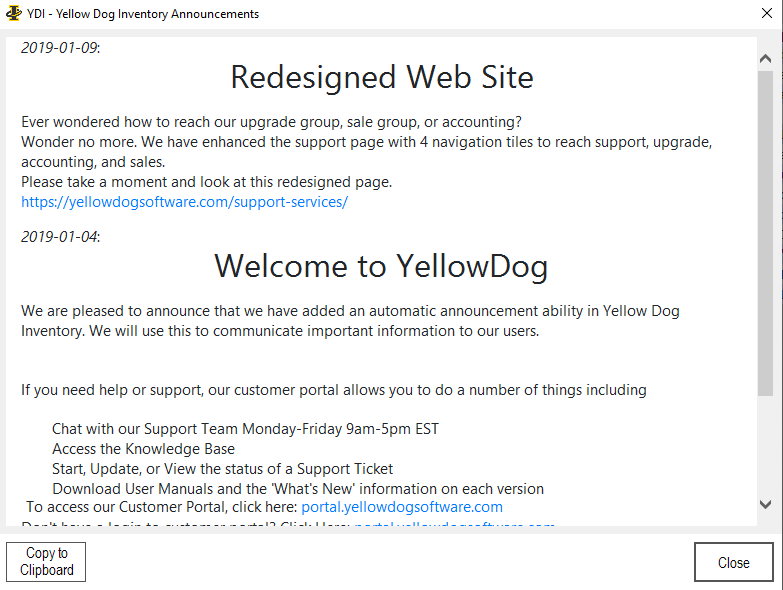This screenshot has width=783, height=590.
Task: Click 'Chat with our Support Team' line
Action: (245, 429)
